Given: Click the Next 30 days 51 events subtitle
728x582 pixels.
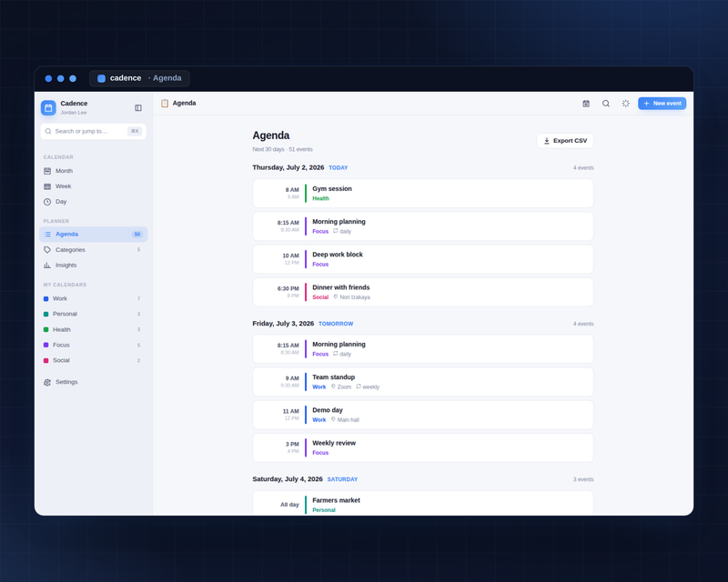Looking at the screenshot, I should point(282,149).
